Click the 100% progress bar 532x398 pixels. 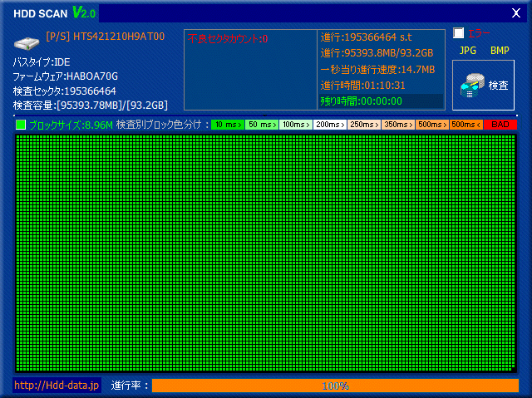coord(335,386)
